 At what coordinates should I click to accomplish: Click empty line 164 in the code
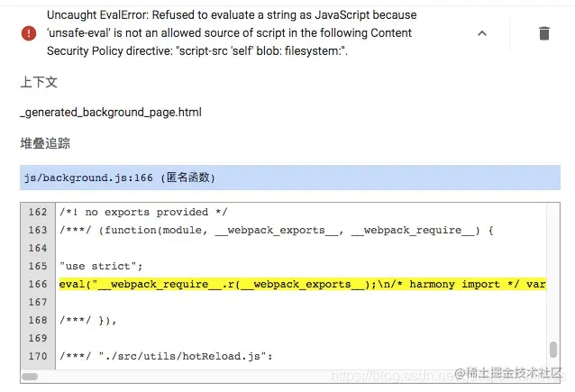coord(270,248)
